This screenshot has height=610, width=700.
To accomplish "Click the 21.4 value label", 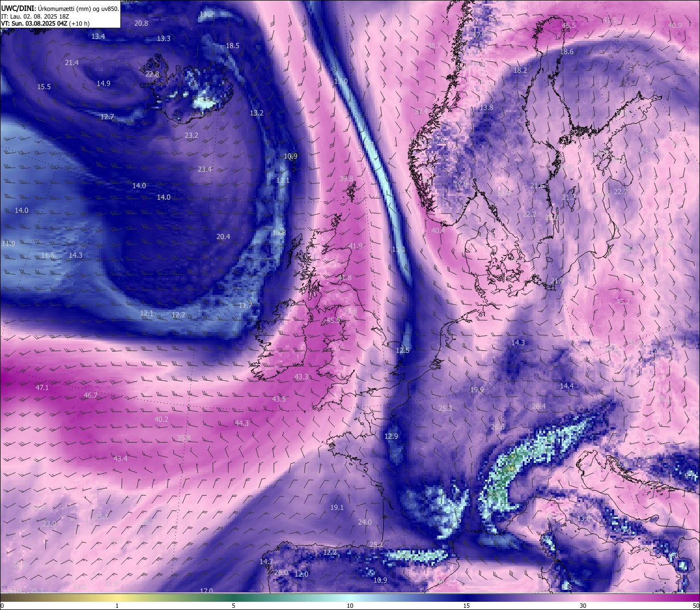I will pos(72,62).
